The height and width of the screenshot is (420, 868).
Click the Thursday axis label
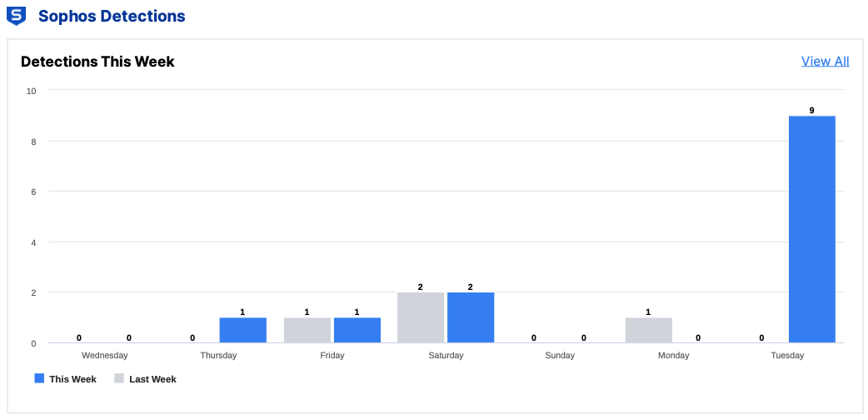[218, 355]
